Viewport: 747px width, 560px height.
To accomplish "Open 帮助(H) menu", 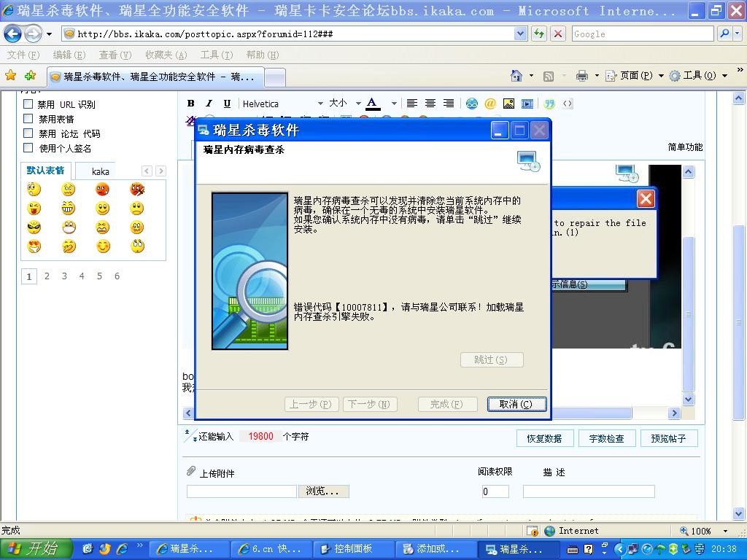I will click(262, 55).
